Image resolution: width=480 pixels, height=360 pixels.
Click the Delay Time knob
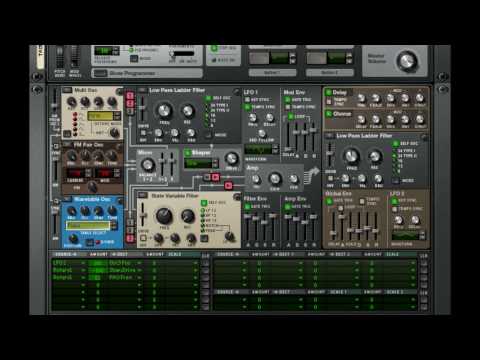pyautogui.click(x=361, y=98)
